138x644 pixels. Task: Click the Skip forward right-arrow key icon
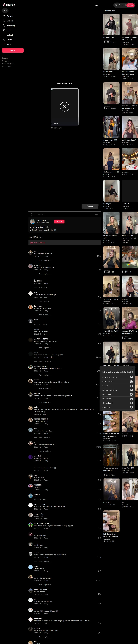click(x=131, y=399)
